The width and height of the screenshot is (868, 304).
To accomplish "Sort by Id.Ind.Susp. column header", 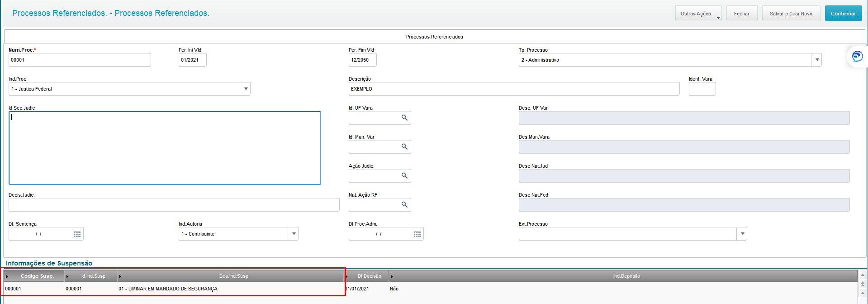I will point(91,276).
